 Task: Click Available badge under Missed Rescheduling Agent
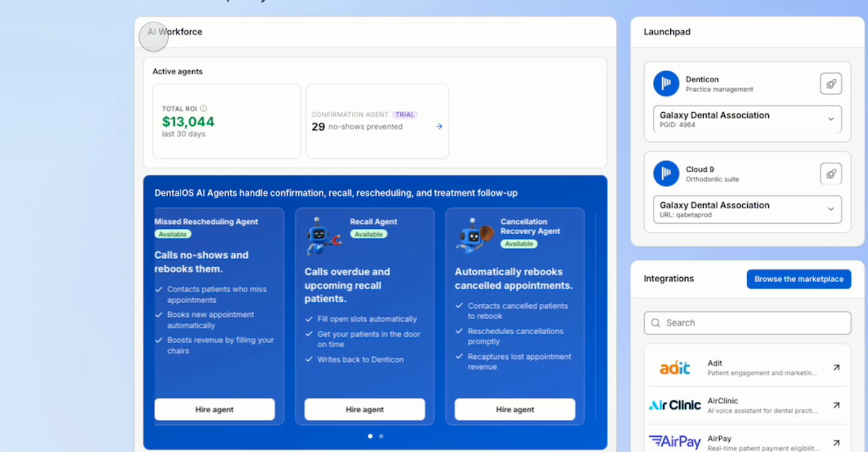[x=173, y=234]
